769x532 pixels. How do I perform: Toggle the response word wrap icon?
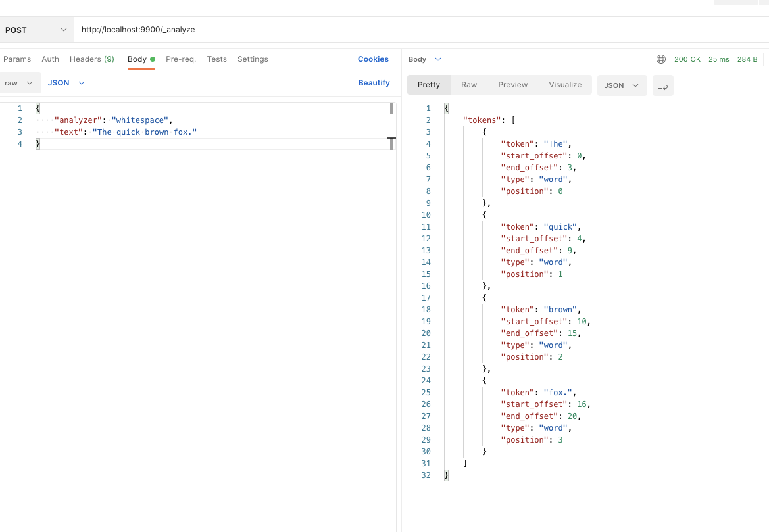click(662, 85)
